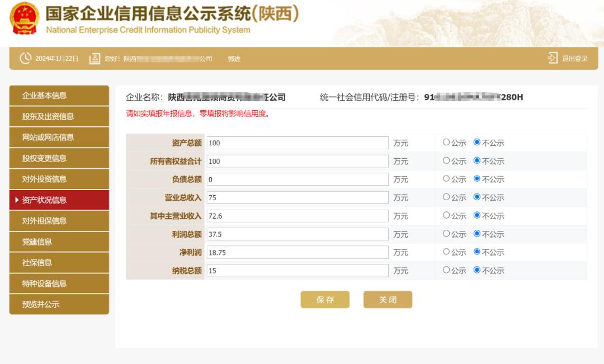Open 对外担保信息 sidebar item
Image resolution: width=604 pixels, height=364 pixels.
coord(59,221)
